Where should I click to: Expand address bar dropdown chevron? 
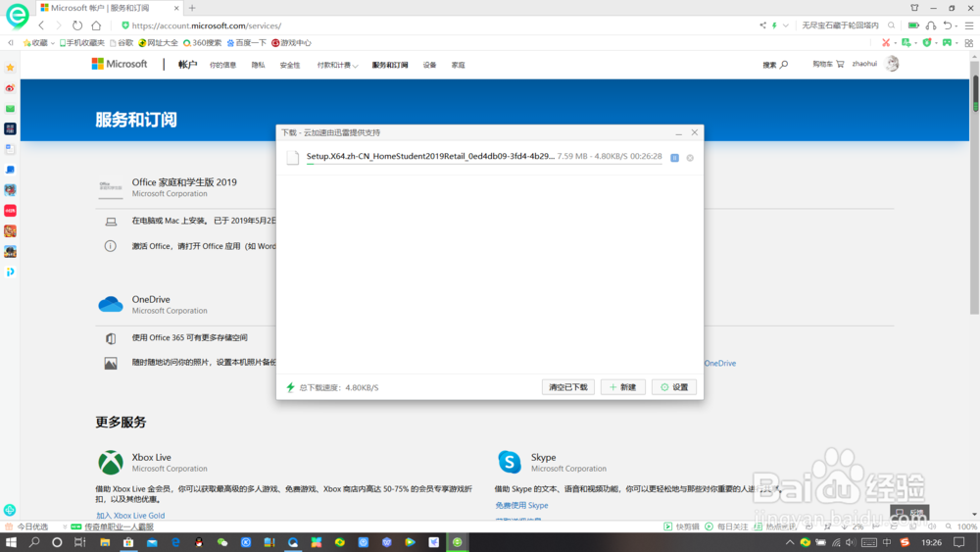(786, 25)
